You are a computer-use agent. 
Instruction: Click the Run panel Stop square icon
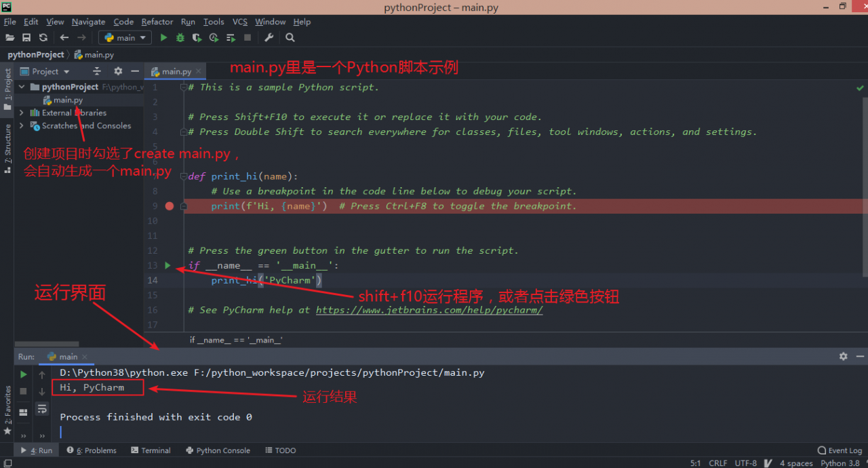(x=24, y=391)
